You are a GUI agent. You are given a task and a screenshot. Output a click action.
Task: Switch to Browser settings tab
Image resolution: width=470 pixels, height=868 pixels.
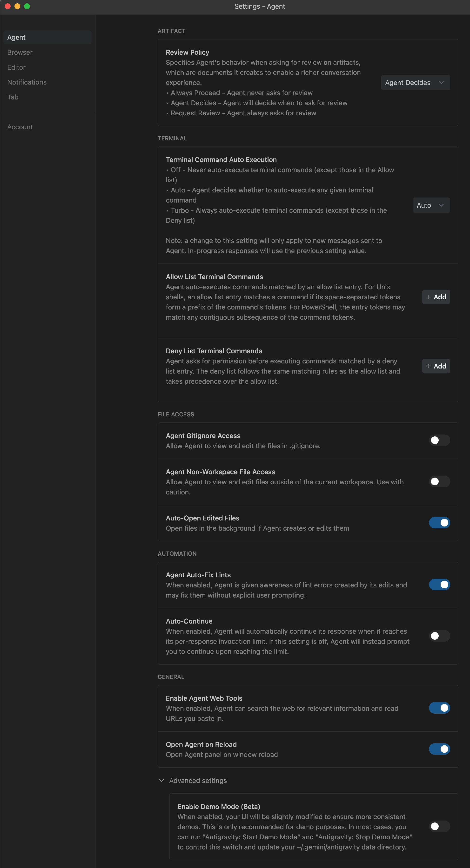pyautogui.click(x=20, y=52)
